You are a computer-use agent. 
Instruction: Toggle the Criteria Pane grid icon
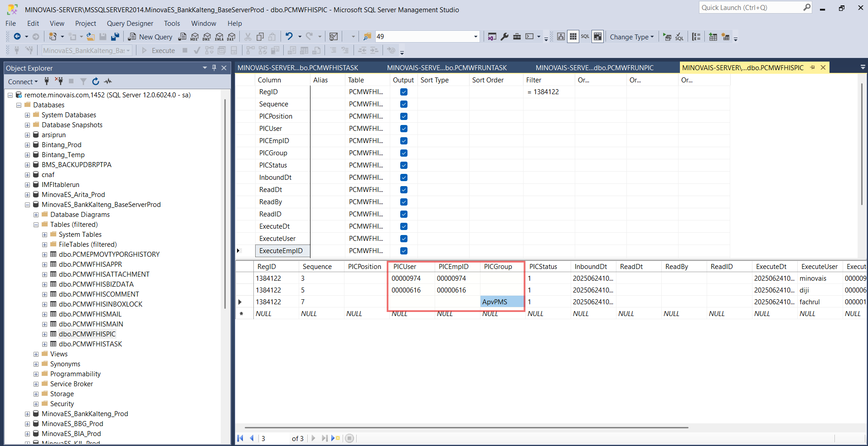coord(573,37)
